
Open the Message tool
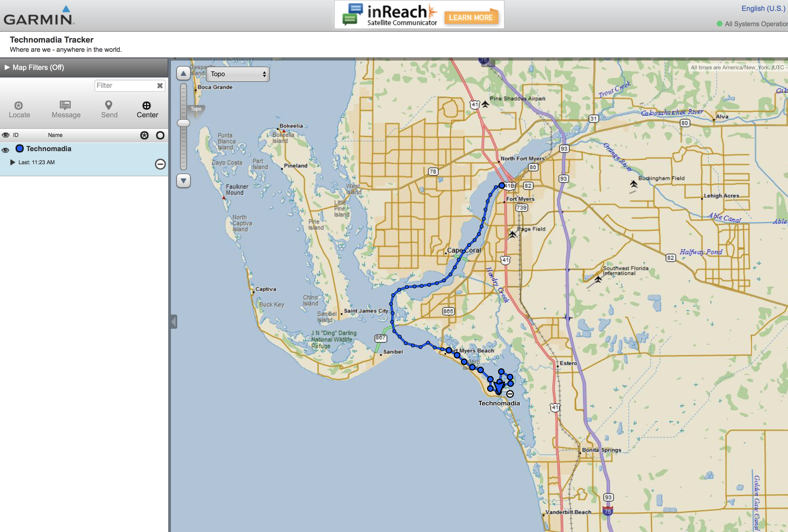[x=66, y=105]
